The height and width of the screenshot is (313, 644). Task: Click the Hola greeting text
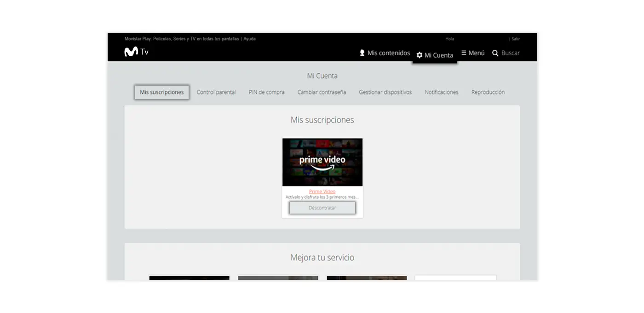point(449,39)
